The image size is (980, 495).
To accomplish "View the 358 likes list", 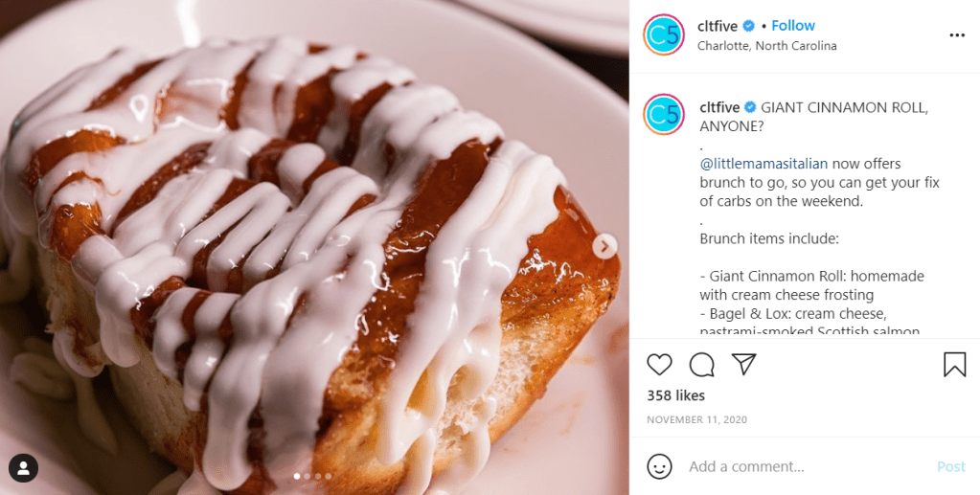I will click(x=675, y=395).
